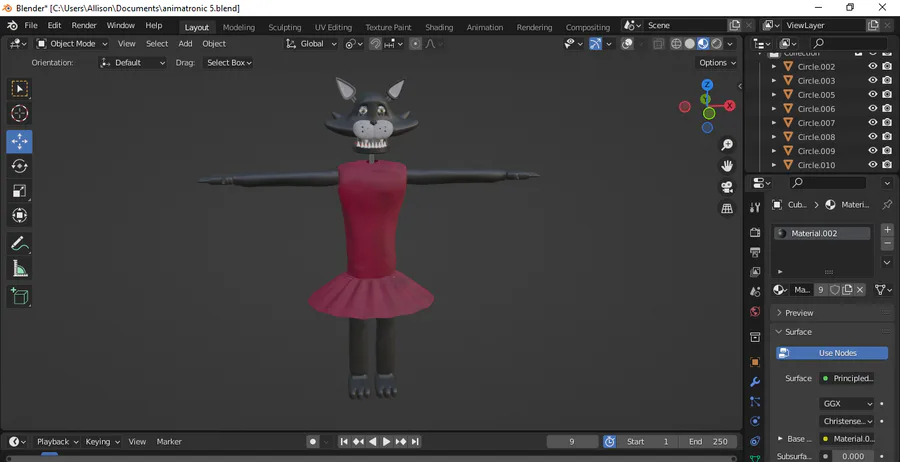The image size is (900, 462).
Task: Toggle X-ray display
Action: 658,44
